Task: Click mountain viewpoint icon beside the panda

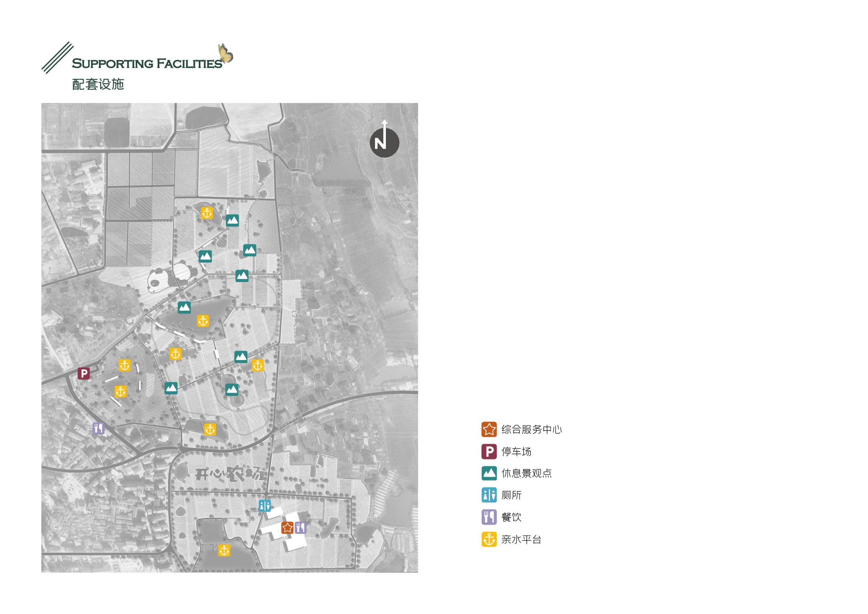Action: pyautogui.click(x=205, y=256)
